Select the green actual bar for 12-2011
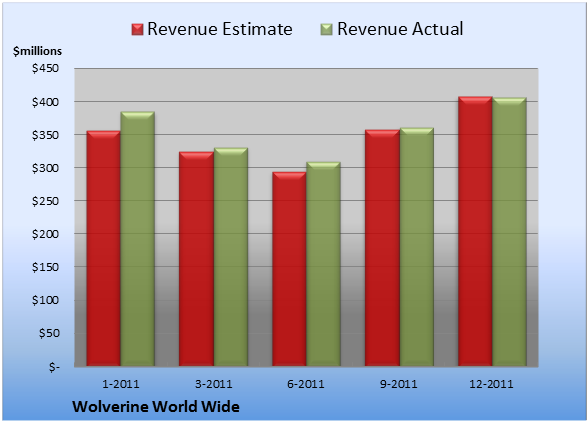Screen dimensions: 588x422 click(509, 232)
